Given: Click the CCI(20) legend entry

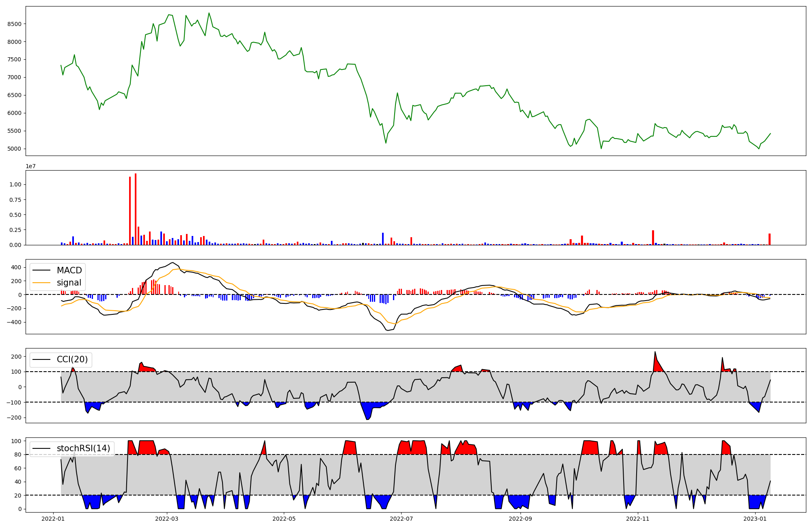Looking at the screenshot, I should tap(72, 359).
